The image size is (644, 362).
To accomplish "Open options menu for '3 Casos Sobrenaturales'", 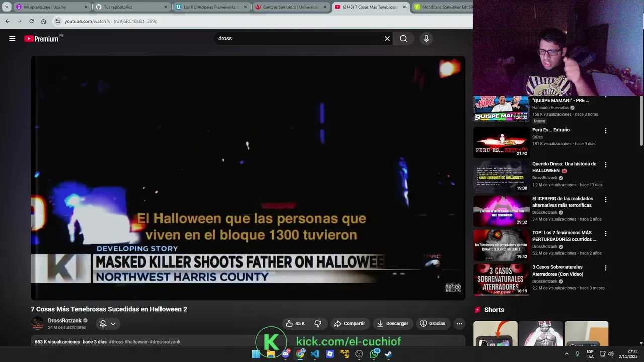I will 605,268.
